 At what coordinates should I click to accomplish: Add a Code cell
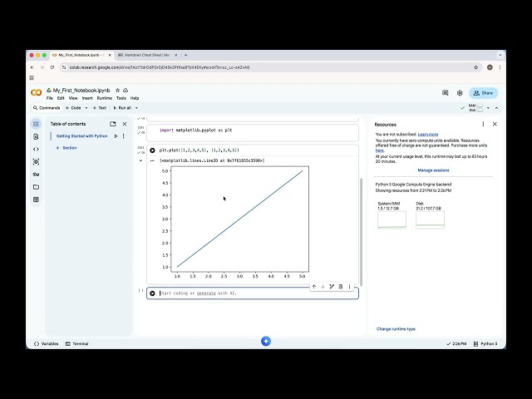73,108
